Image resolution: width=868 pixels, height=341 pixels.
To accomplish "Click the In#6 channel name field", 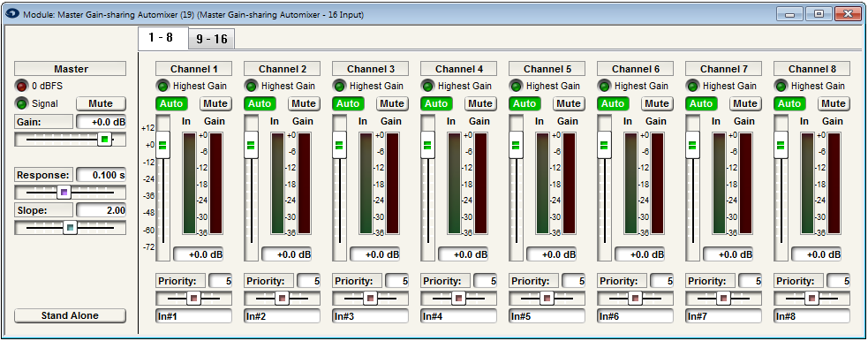I will coord(635,316).
